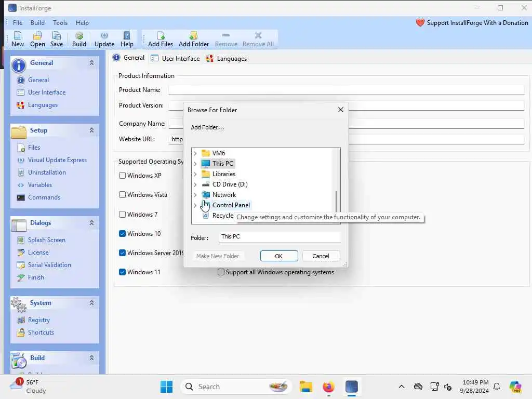Image resolution: width=532 pixels, height=399 pixels.
Task: Expand the VM6 folder node
Action: coord(195,153)
